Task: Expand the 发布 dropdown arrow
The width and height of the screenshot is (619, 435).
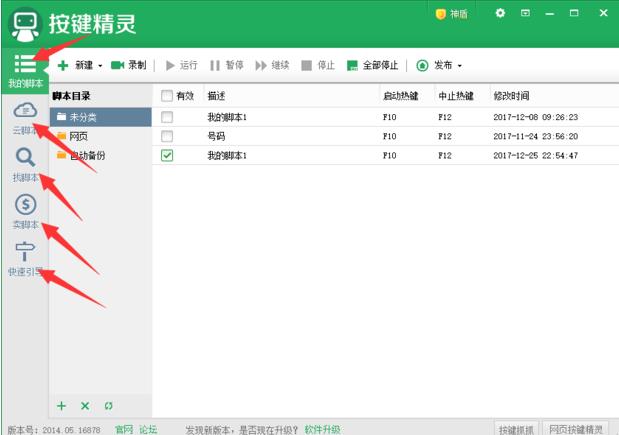Action: tap(460, 66)
